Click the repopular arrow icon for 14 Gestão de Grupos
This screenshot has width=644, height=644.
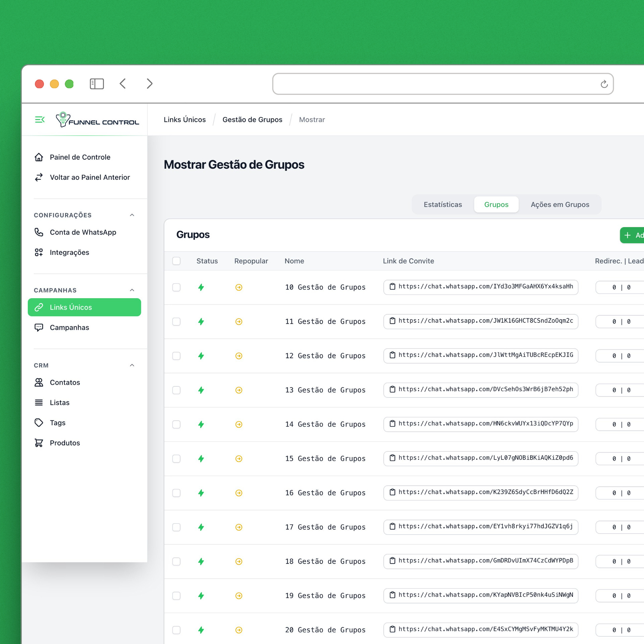pyautogui.click(x=239, y=424)
